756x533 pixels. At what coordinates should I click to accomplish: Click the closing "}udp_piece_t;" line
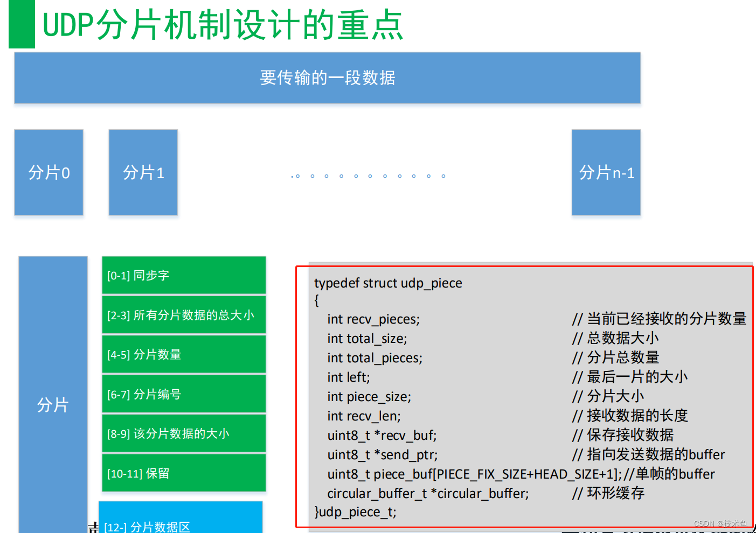[355, 512]
